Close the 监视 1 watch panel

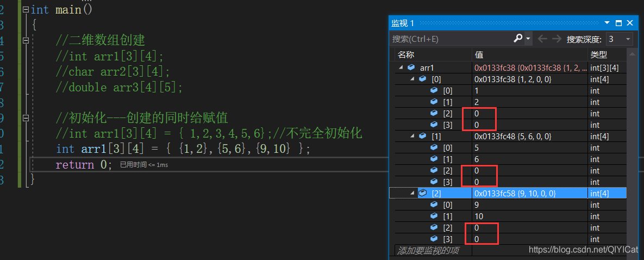pyautogui.click(x=630, y=23)
